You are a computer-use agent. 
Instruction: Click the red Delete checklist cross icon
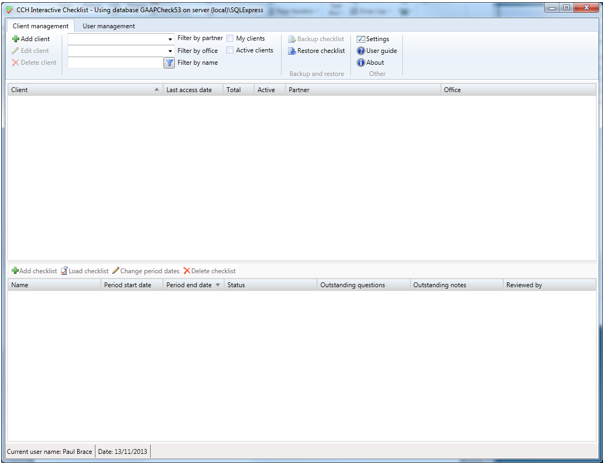[x=187, y=271]
